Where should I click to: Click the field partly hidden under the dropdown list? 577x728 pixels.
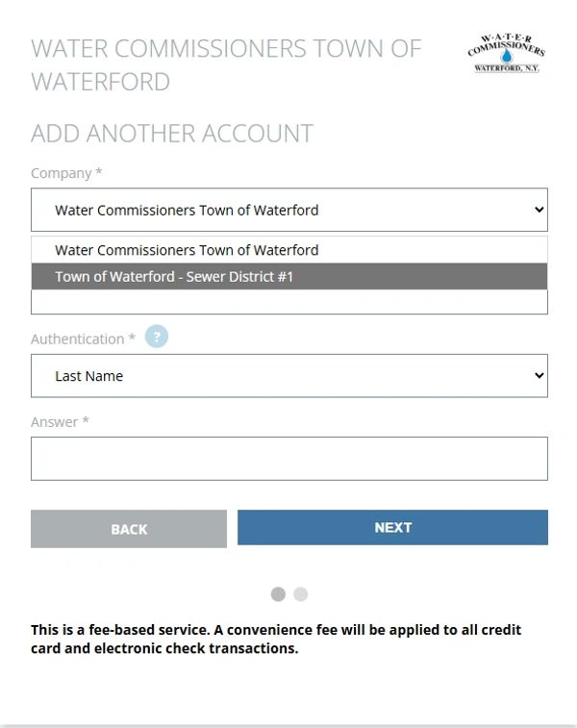[x=289, y=302]
